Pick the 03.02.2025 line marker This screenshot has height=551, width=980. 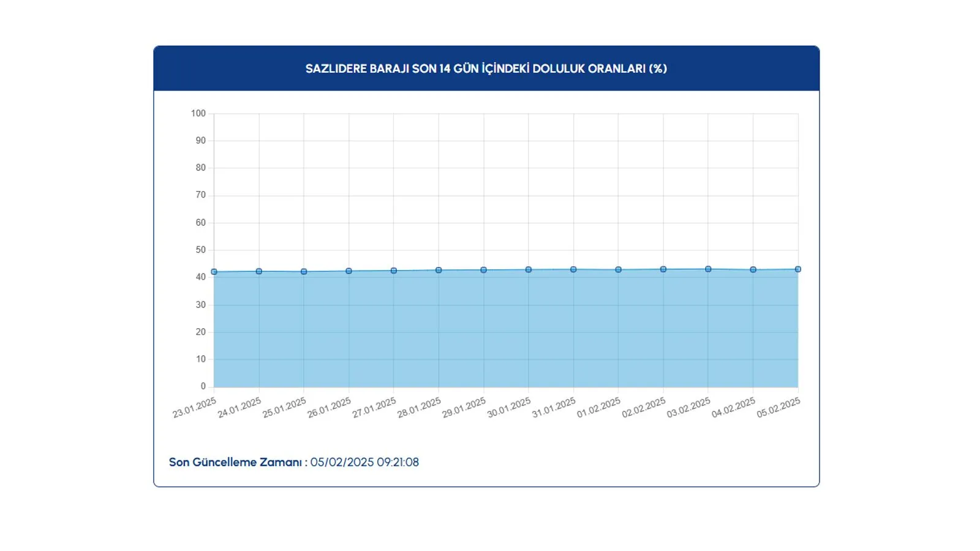click(708, 269)
